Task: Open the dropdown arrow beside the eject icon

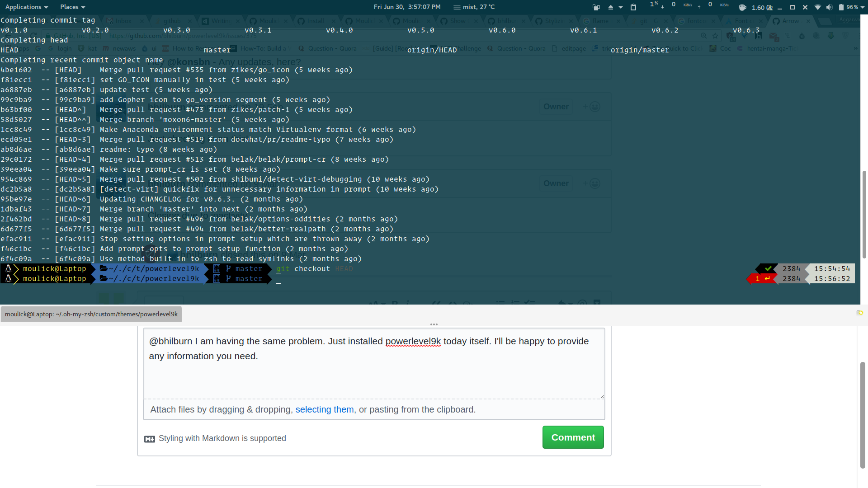Action: tap(621, 7)
